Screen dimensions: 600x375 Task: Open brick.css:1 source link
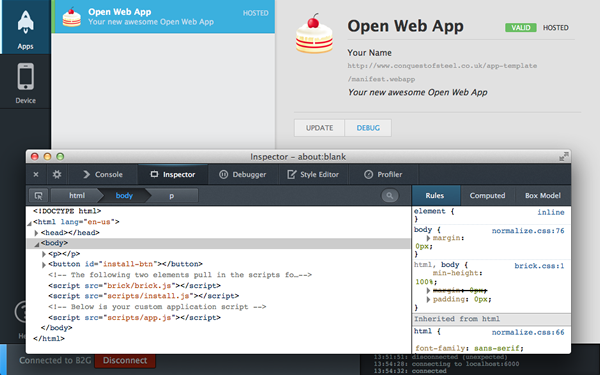point(539,266)
